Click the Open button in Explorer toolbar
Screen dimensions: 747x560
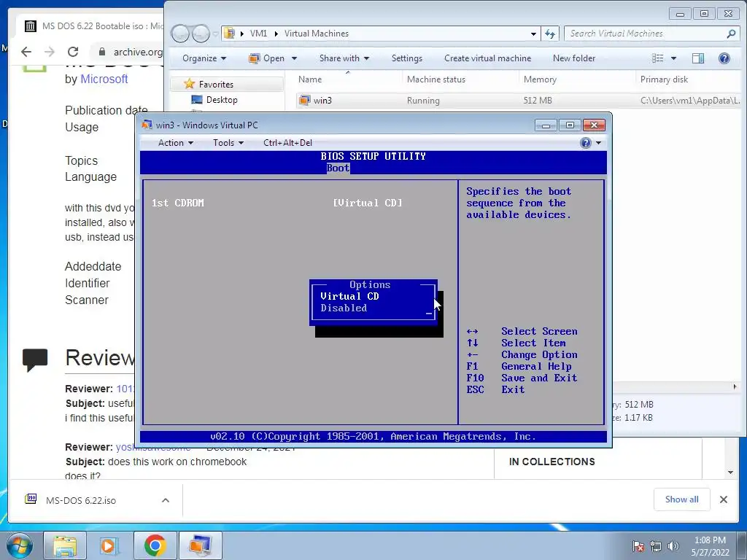(267, 58)
